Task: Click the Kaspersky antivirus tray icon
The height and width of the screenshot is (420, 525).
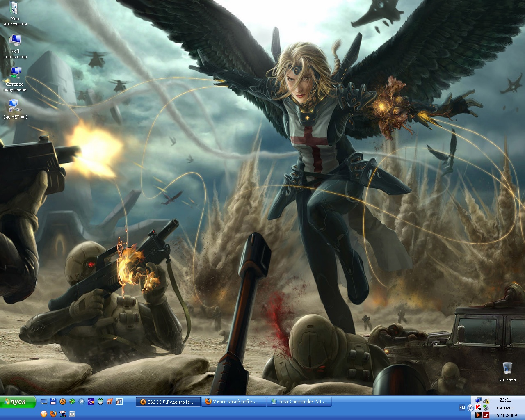Action: coord(478,408)
